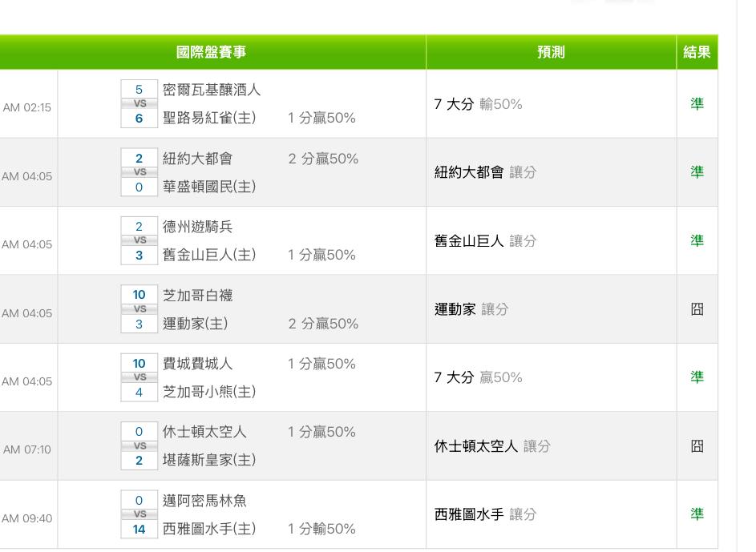
Task: Click score 2 for 堪薩斯皇家
Action: pos(139,461)
